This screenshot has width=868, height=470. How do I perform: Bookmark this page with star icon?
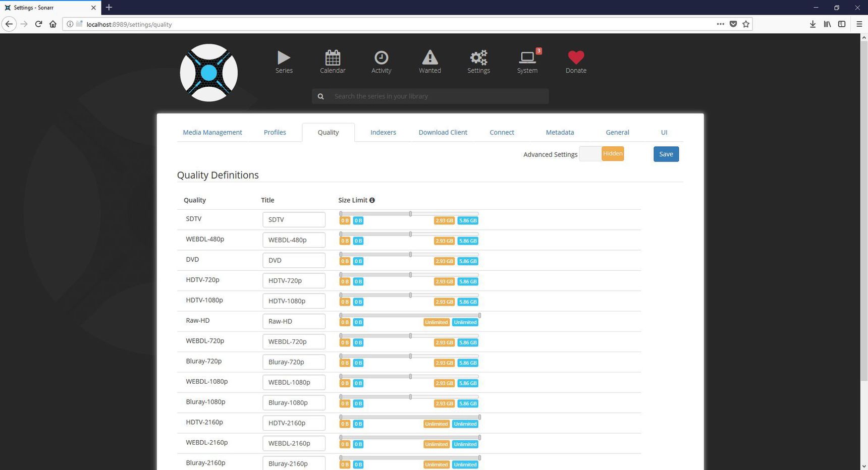click(x=746, y=24)
